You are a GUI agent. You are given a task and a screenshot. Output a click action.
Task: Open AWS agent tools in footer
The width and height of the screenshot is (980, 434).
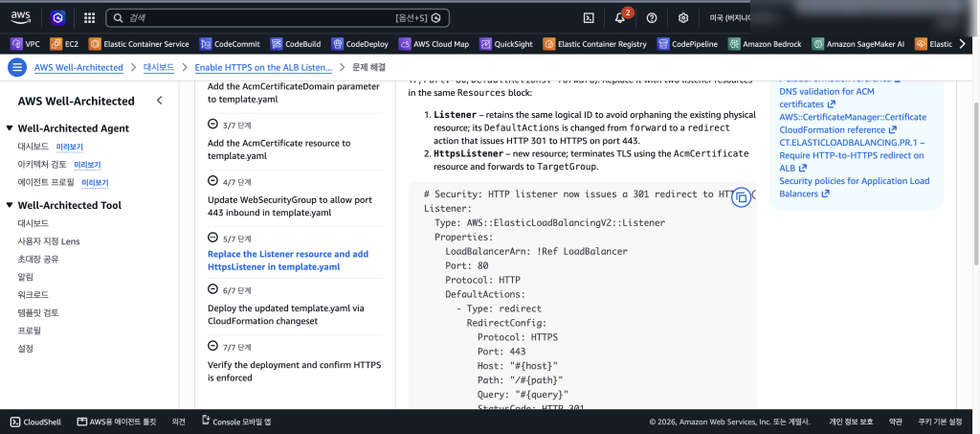[x=116, y=423]
